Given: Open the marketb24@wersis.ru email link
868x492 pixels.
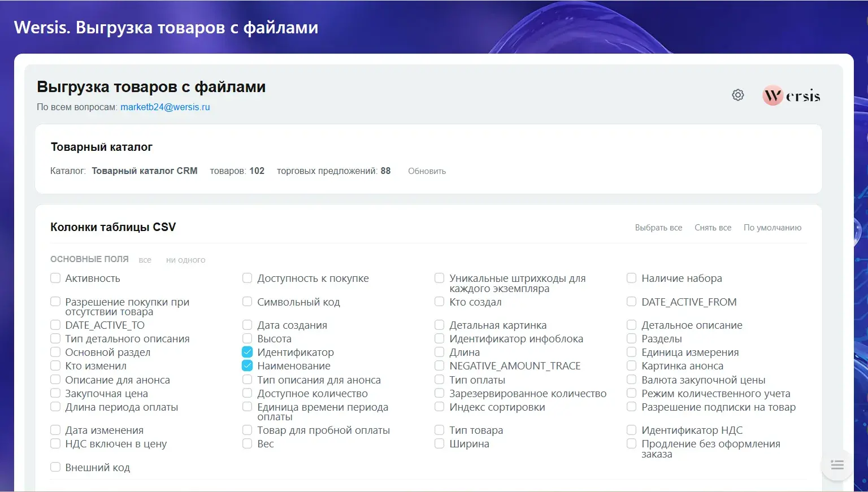Looking at the screenshot, I should pos(165,107).
